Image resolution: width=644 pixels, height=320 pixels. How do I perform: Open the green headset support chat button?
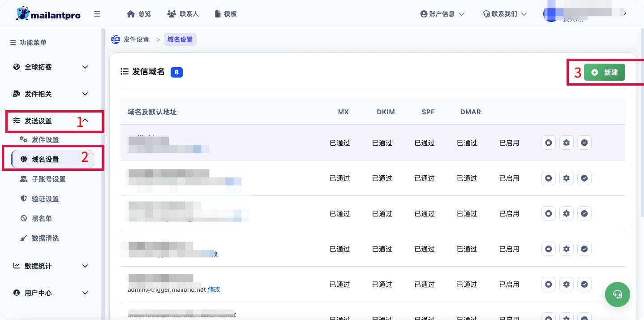click(618, 294)
